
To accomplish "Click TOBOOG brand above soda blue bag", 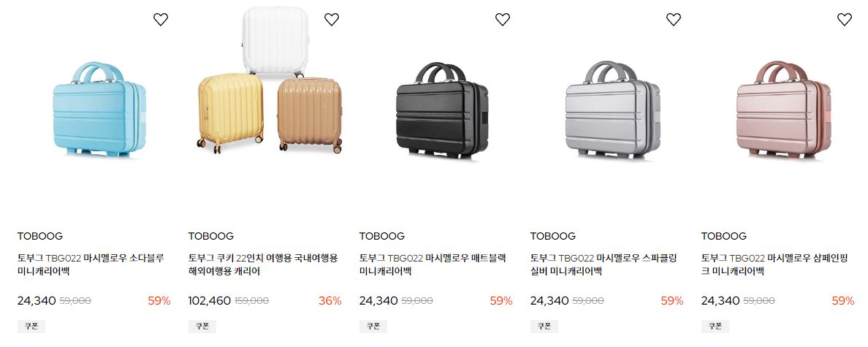I will pos(40,236).
